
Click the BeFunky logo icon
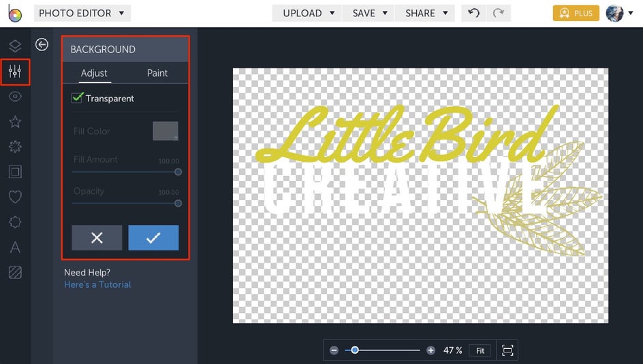point(15,14)
